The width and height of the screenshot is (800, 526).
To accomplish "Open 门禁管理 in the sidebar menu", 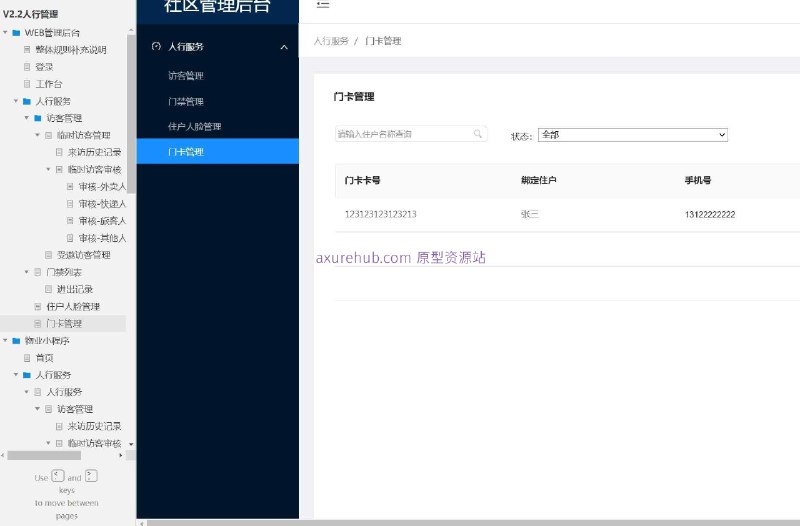I will [186, 101].
